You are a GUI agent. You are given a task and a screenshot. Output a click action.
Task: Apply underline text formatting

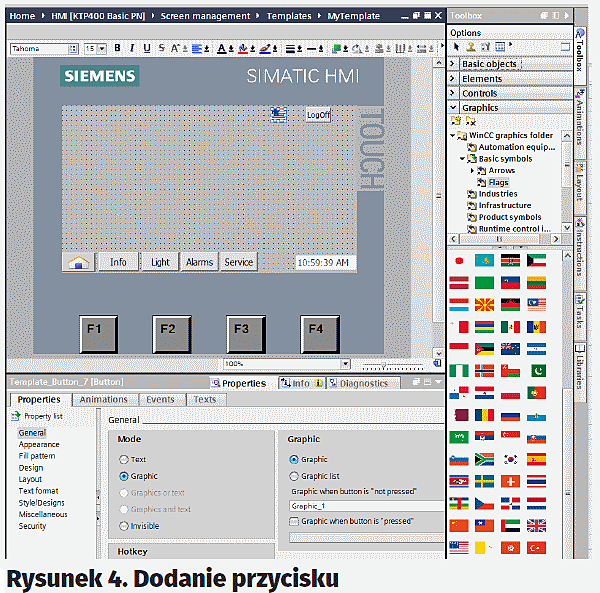[x=147, y=48]
